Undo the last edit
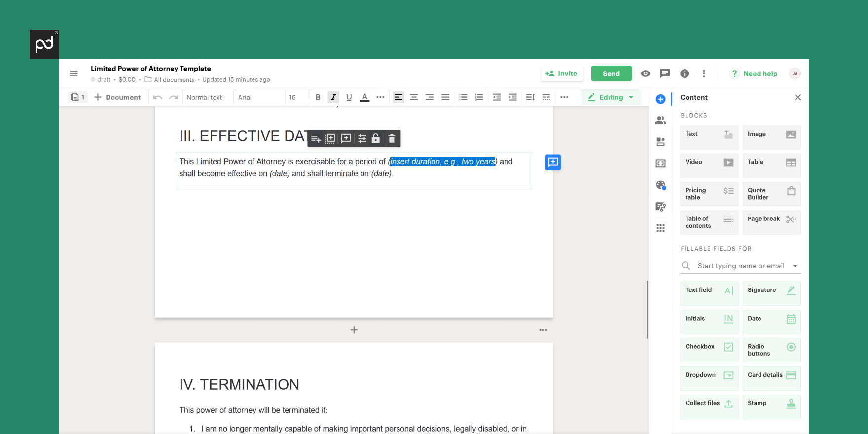This screenshot has height=434, width=868. (158, 97)
